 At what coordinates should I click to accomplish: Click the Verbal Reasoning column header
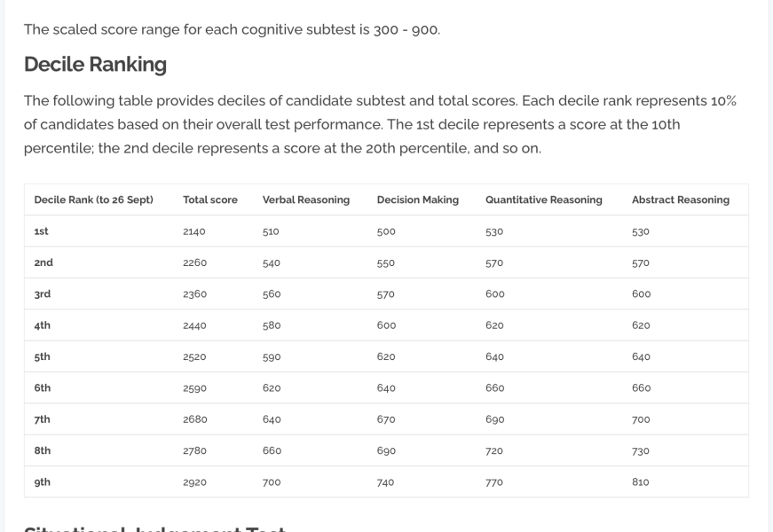pyautogui.click(x=306, y=200)
